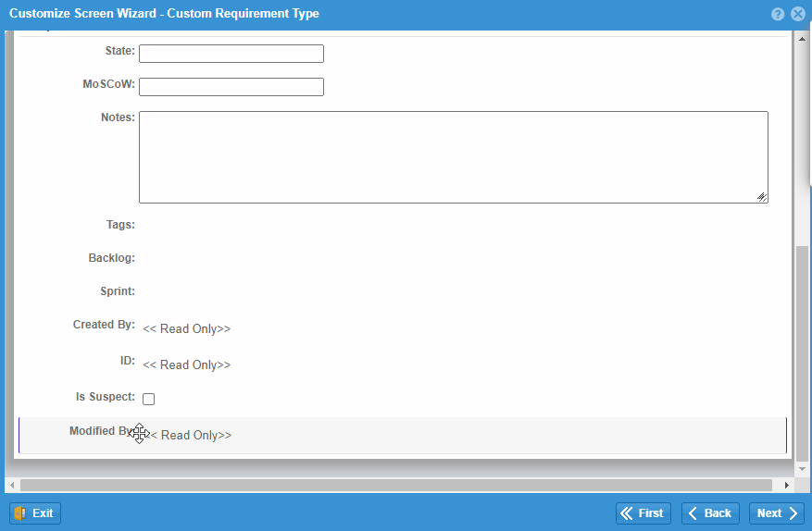Click the Exit button text
This screenshot has width=812, height=531.
click(x=43, y=513)
